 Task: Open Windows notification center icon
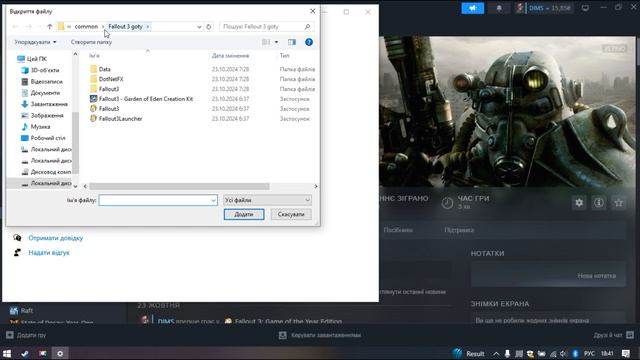coord(626,354)
